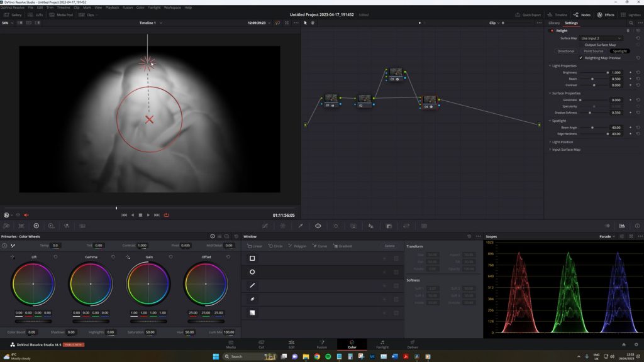Screen dimensions: 644x362
Task: Open Camera Raw palette icon
Action: point(6,226)
